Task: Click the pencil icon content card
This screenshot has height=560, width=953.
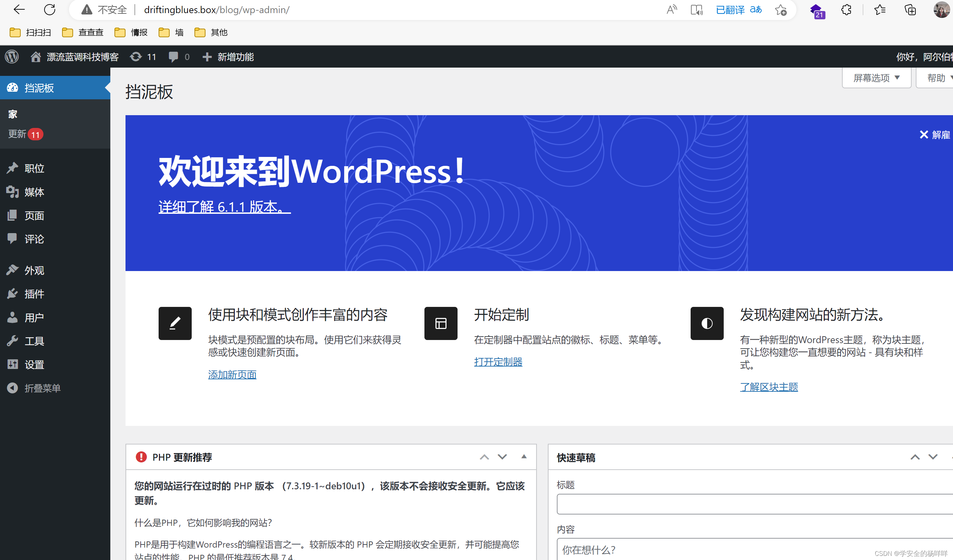Action: pyautogui.click(x=175, y=323)
